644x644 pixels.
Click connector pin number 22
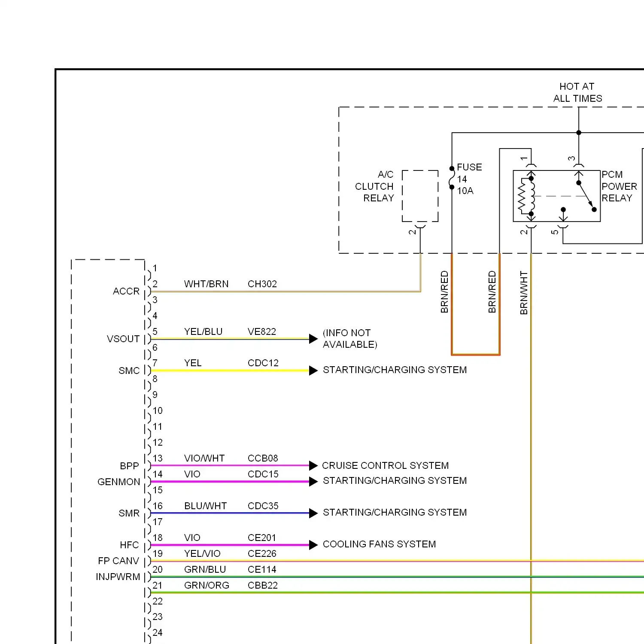[x=158, y=601]
